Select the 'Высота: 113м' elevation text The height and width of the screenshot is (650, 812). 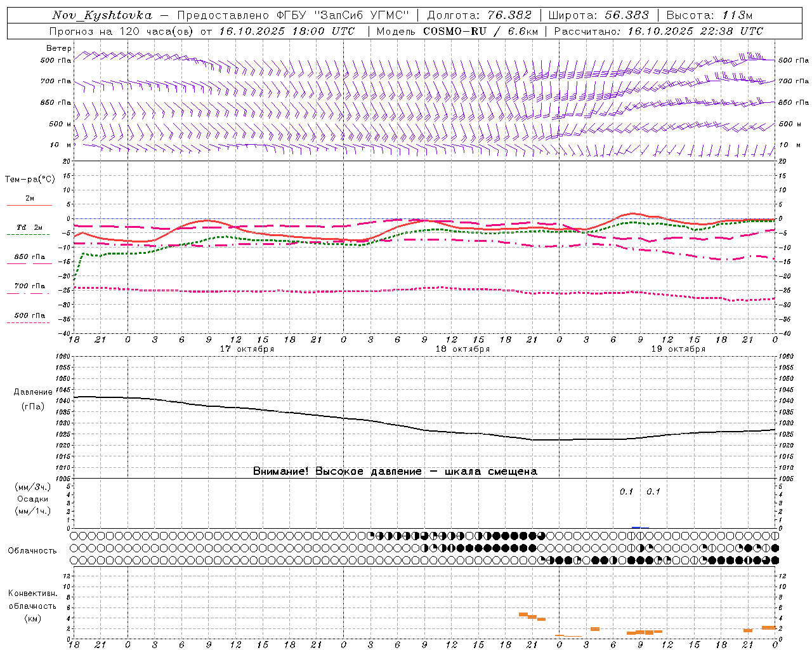coord(710,15)
